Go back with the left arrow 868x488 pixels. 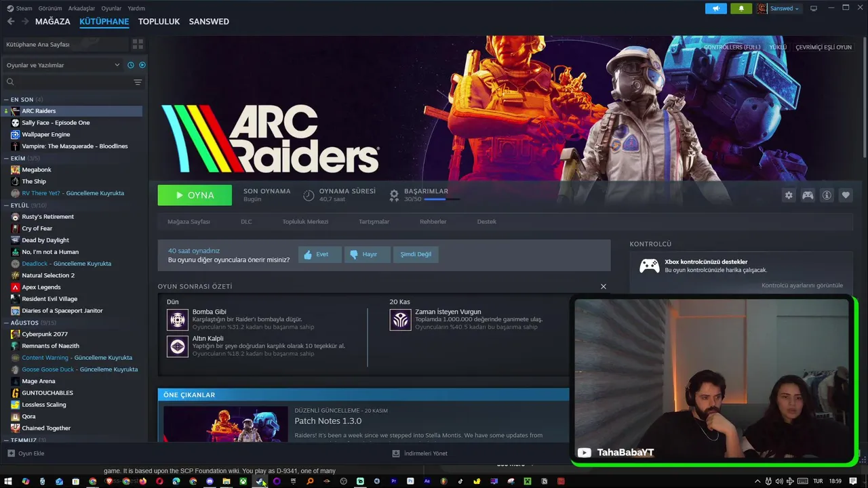(11, 22)
